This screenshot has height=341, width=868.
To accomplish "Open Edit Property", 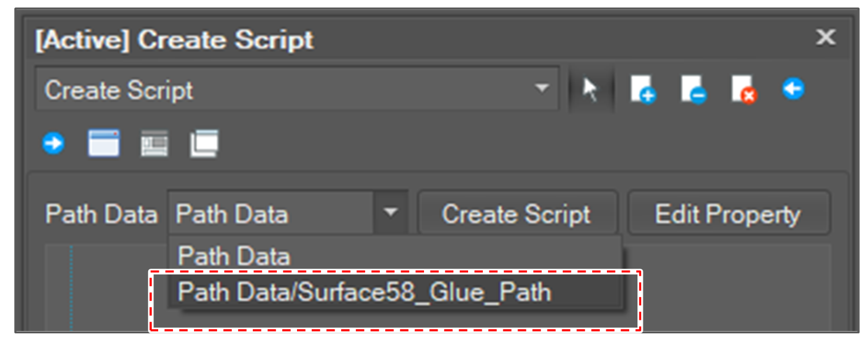I will (728, 214).
